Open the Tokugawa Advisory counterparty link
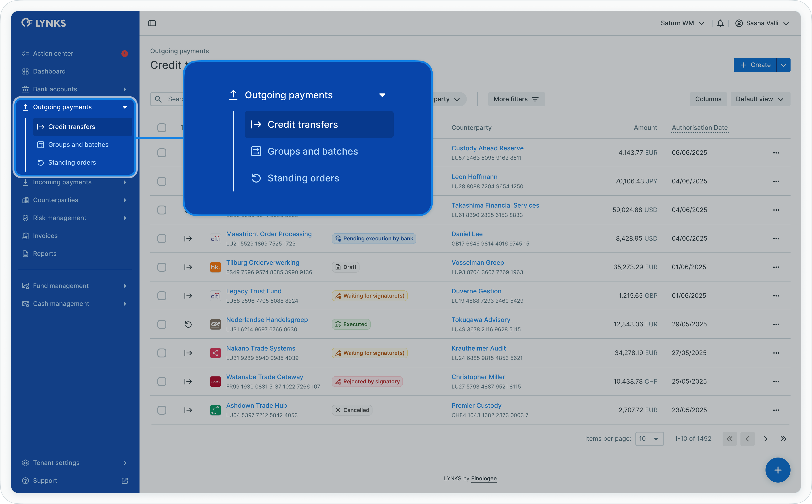Screen dimensions: 812x504 (480, 320)
